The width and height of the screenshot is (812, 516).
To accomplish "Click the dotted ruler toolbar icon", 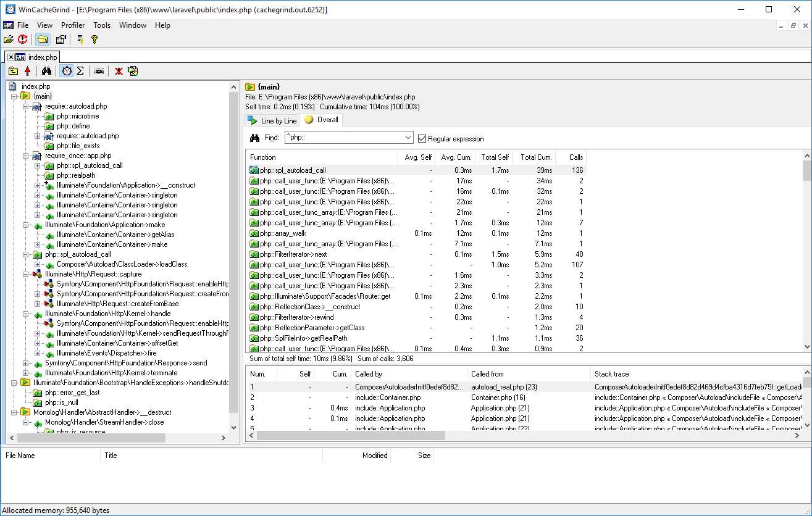I will [x=99, y=71].
